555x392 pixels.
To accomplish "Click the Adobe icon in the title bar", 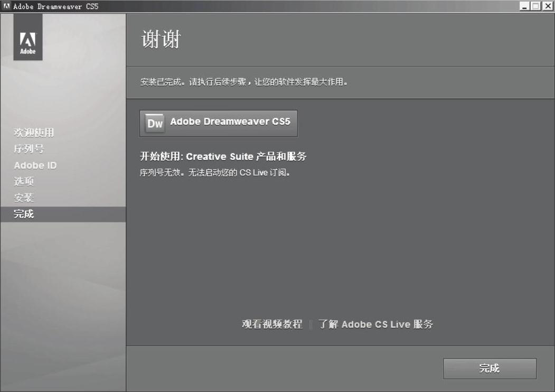I will coord(7,6).
